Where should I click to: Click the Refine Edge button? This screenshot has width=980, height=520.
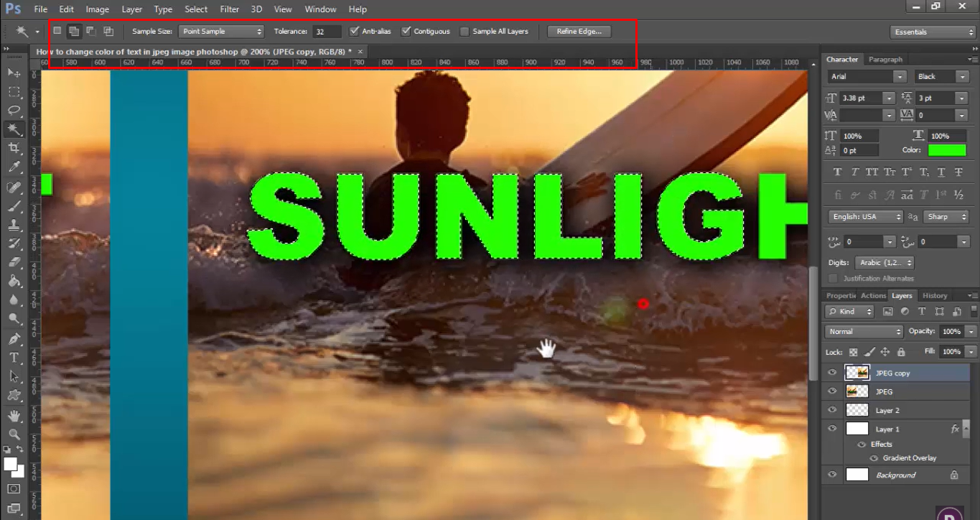(x=579, y=31)
